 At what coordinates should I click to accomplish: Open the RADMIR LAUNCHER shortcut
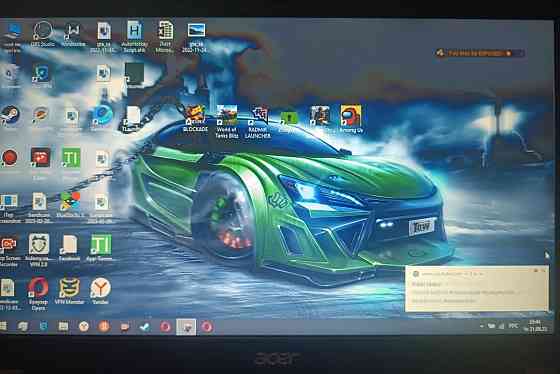coord(258,121)
